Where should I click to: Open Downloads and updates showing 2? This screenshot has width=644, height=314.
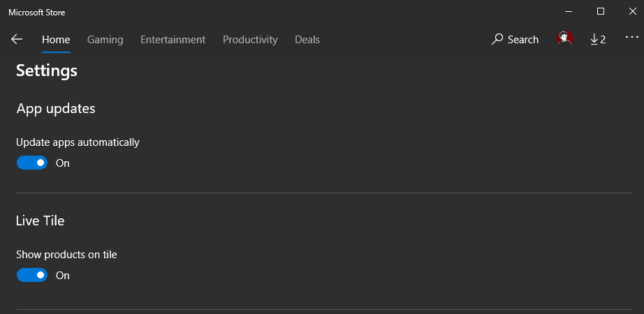(x=598, y=39)
